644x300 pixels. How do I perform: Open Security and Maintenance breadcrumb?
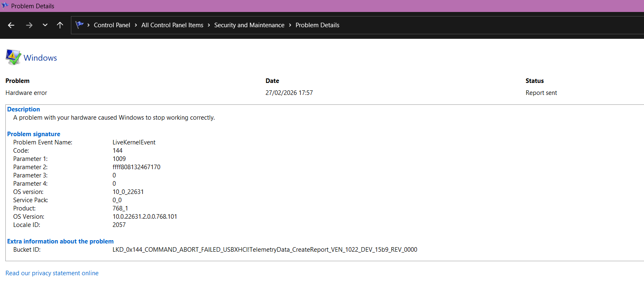click(x=249, y=25)
